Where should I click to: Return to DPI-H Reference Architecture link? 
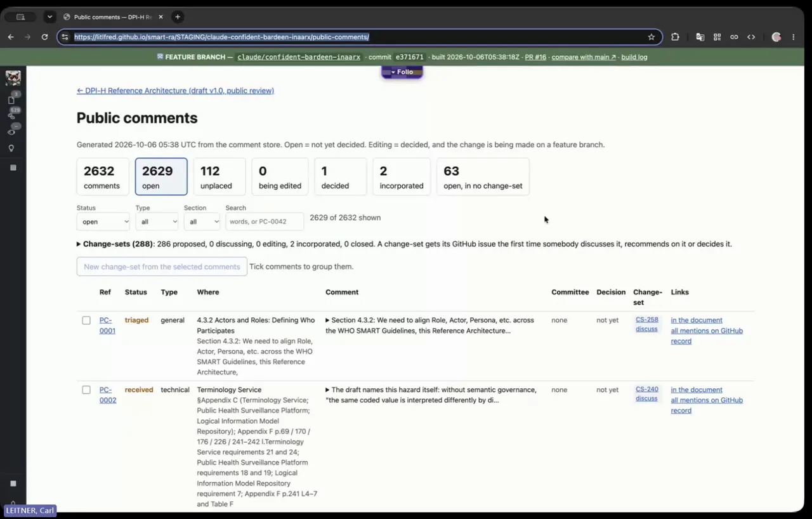pos(175,91)
